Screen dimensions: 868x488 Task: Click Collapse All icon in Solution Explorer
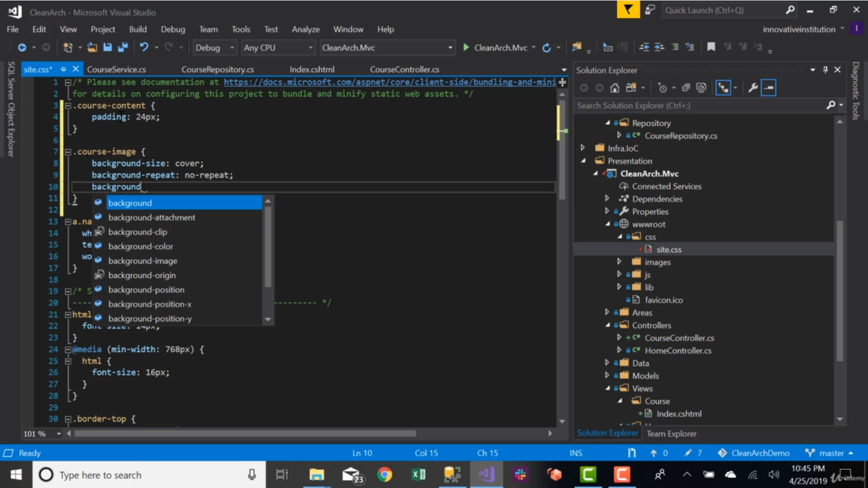coord(686,87)
